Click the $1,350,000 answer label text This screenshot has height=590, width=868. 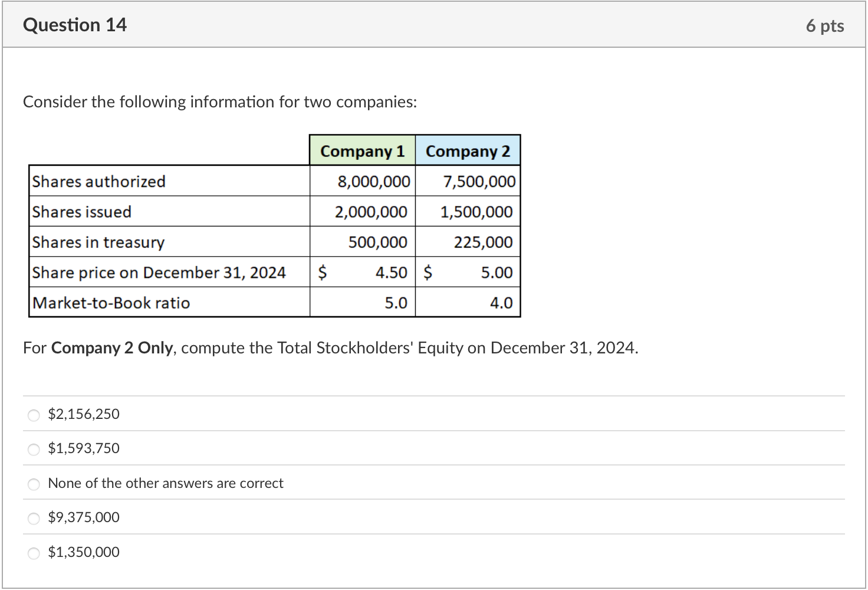84,552
